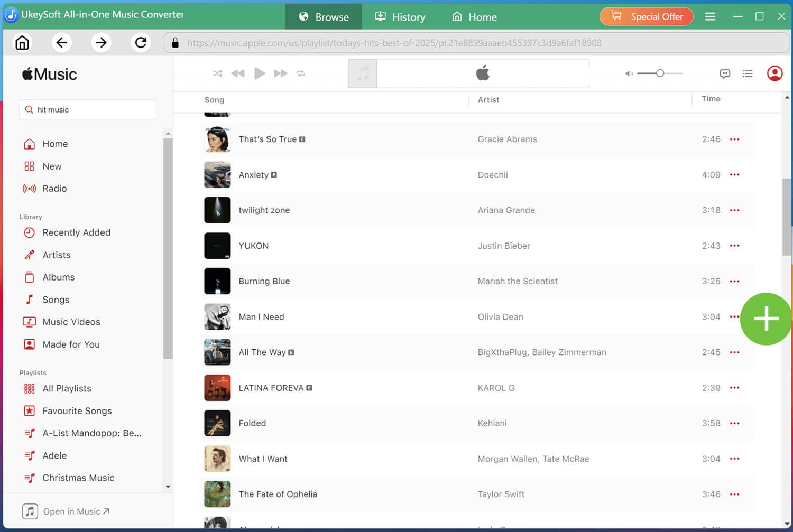The height and width of the screenshot is (532, 793).
Task: Open more options for YUKON
Action: point(734,246)
